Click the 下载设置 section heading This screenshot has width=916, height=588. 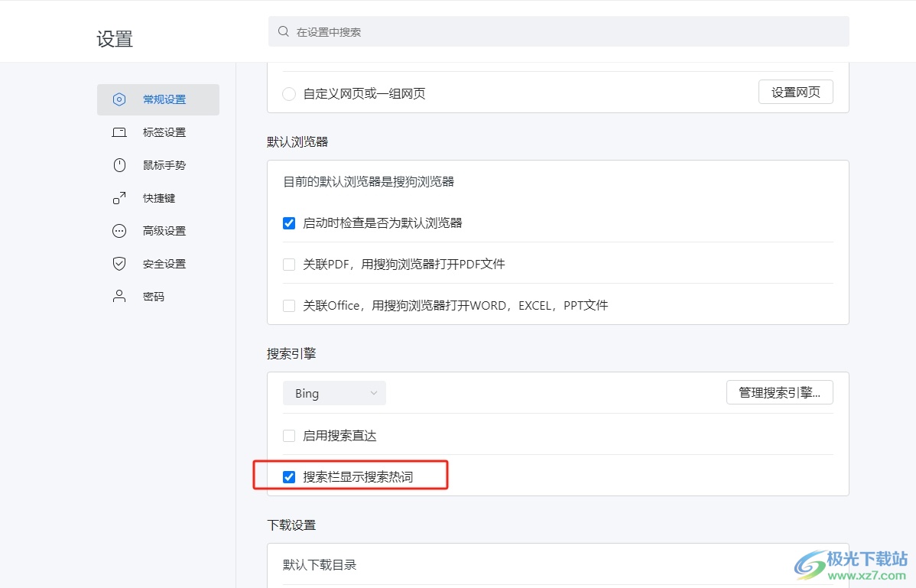tap(291, 525)
